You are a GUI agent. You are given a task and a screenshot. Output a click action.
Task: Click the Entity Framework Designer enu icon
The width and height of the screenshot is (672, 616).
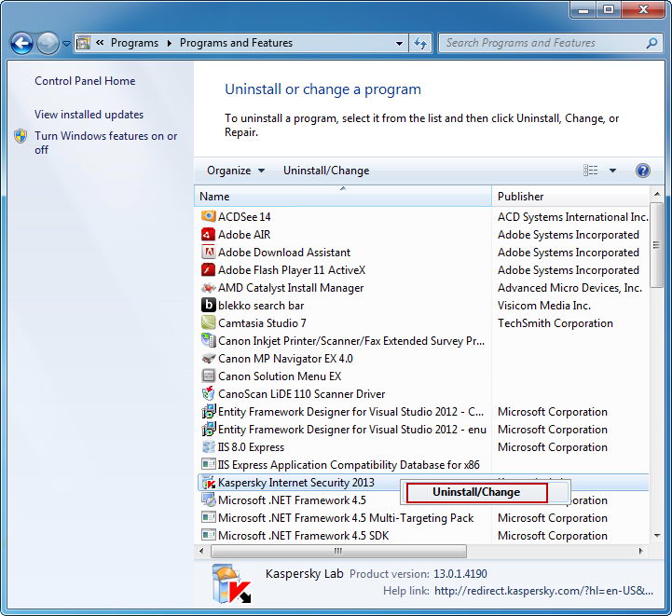[x=208, y=430]
